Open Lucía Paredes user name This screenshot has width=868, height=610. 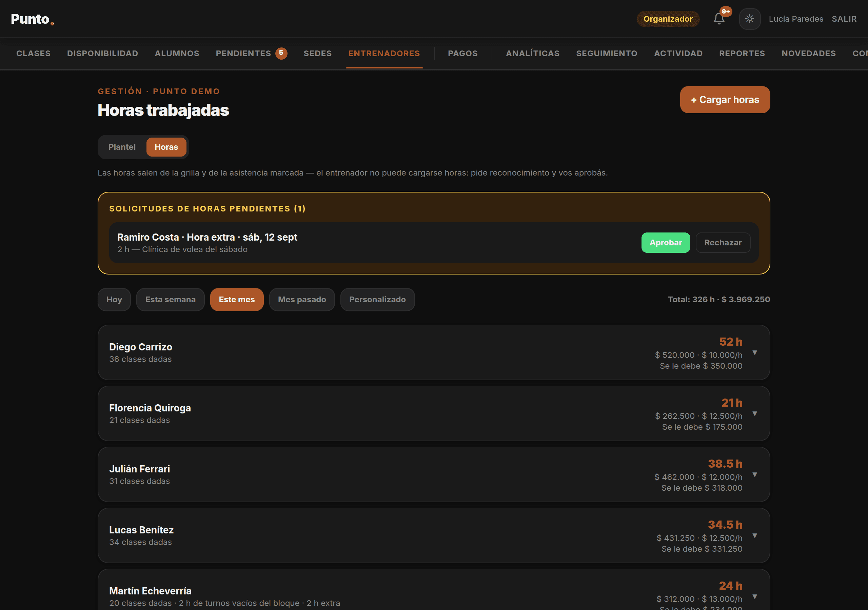click(x=796, y=19)
